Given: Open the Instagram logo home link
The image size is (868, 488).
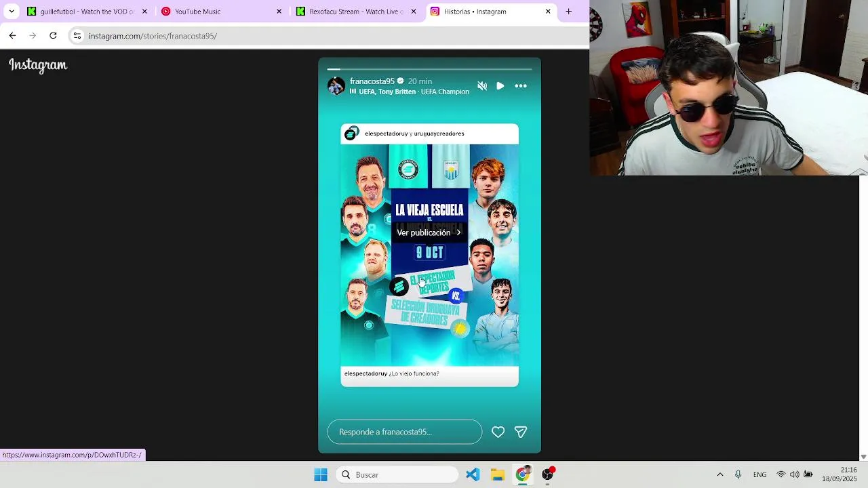Looking at the screenshot, I should 38,65.
